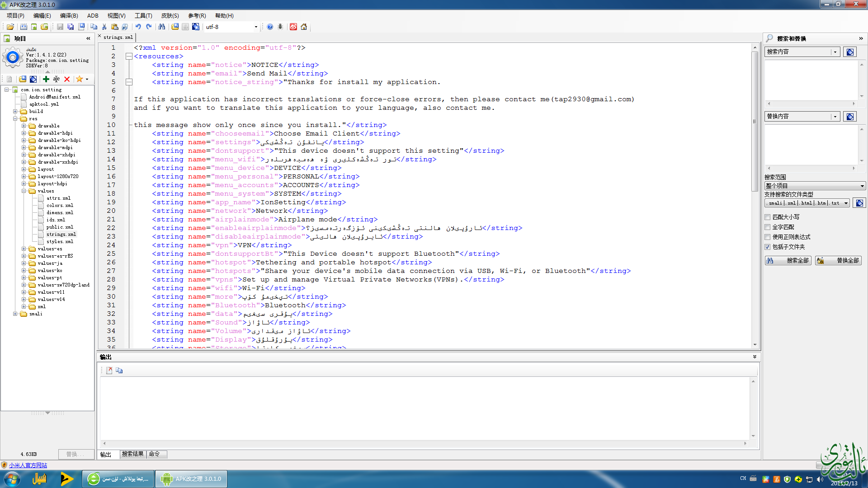Click the icon next to the file types dropdown
This screenshot has width=868, height=488.
[859, 203]
